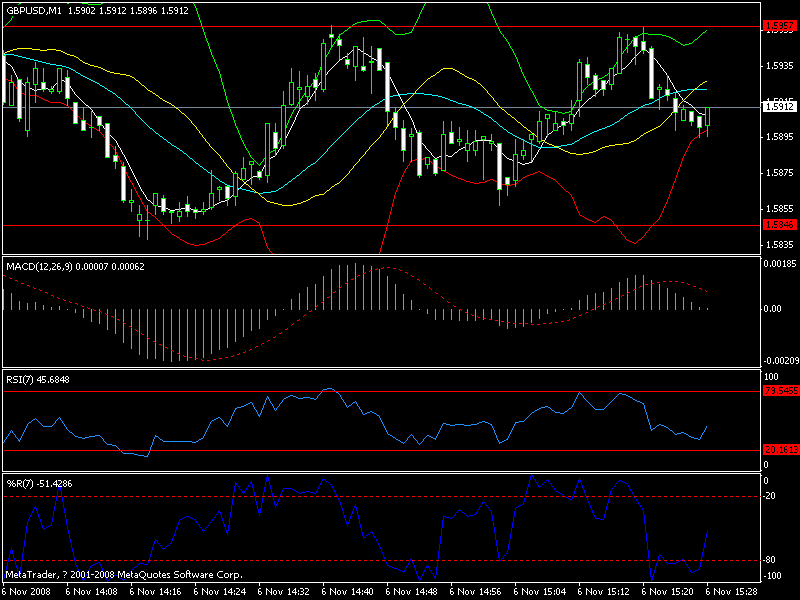Click the 6 Nov 14:56 time label
Screen dimensions: 800x600
(476, 592)
